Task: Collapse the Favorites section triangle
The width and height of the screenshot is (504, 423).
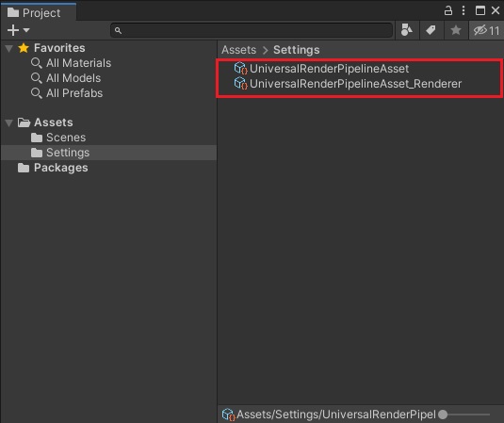Action: coord(9,49)
